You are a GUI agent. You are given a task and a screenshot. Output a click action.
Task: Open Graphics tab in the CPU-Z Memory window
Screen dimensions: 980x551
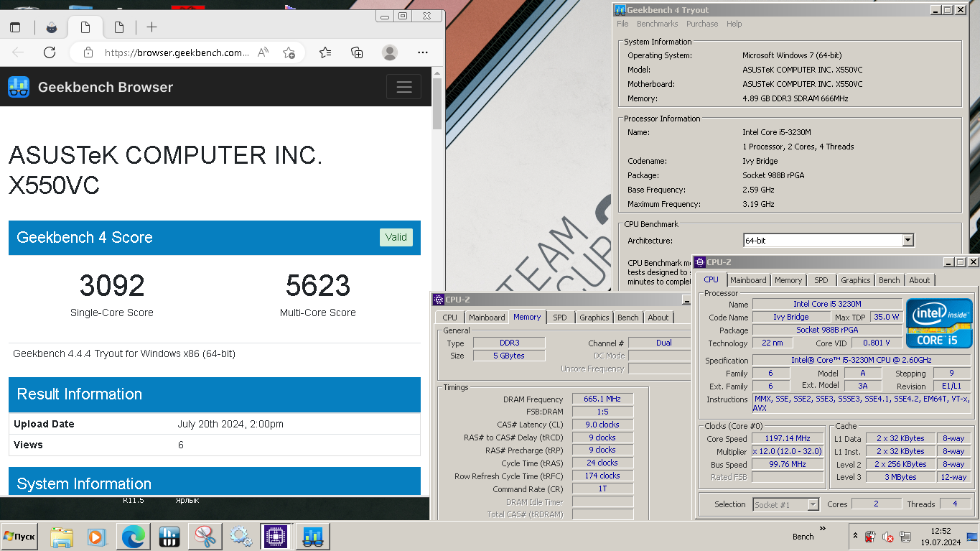(x=594, y=318)
